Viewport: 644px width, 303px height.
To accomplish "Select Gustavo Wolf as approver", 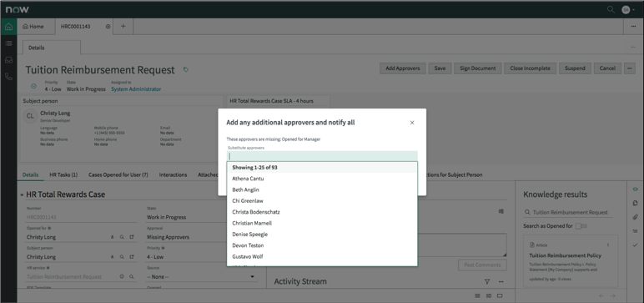I will coord(322,256).
